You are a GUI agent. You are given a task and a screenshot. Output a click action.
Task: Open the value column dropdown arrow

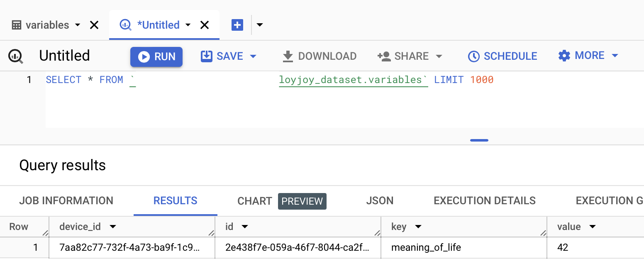pyautogui.click(x=592, y=227)
